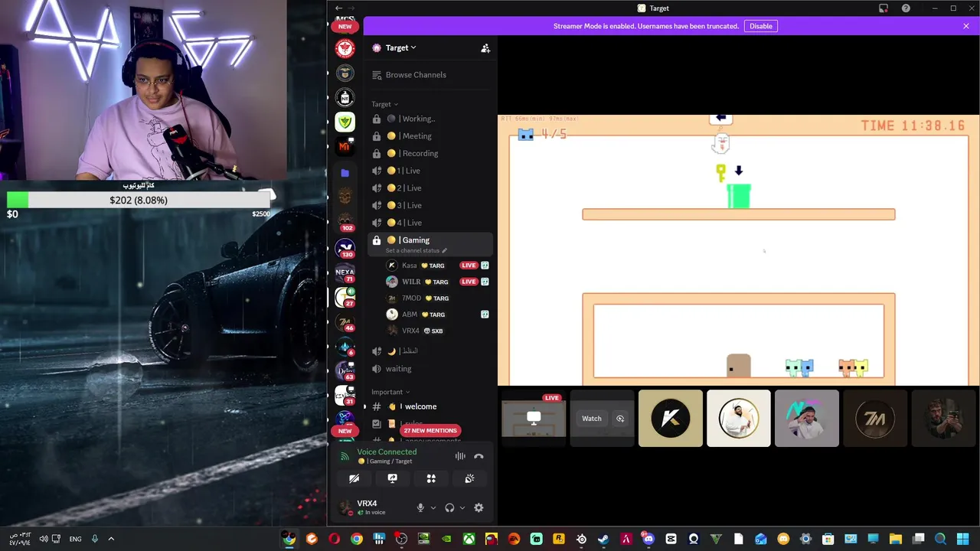Disconnect from the voice channel

tap(479, 456)
